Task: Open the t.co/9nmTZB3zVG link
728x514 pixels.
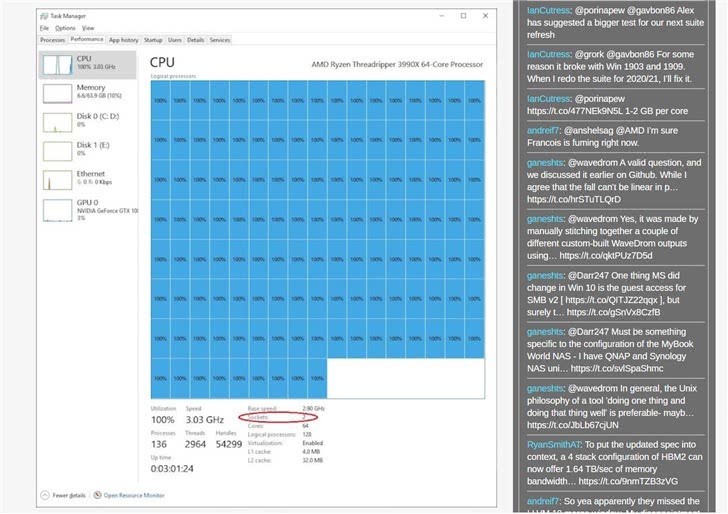Action: 628,481
